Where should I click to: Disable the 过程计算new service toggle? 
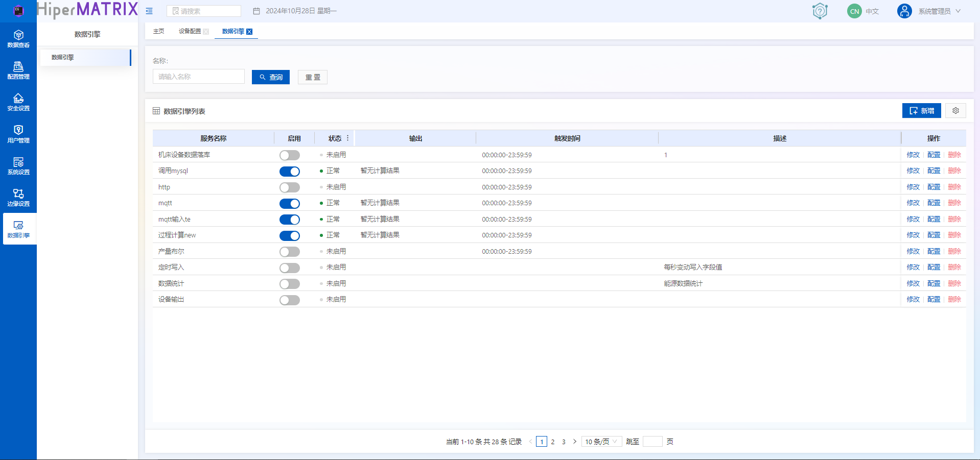pyautogui.click(x=290, y=235)
